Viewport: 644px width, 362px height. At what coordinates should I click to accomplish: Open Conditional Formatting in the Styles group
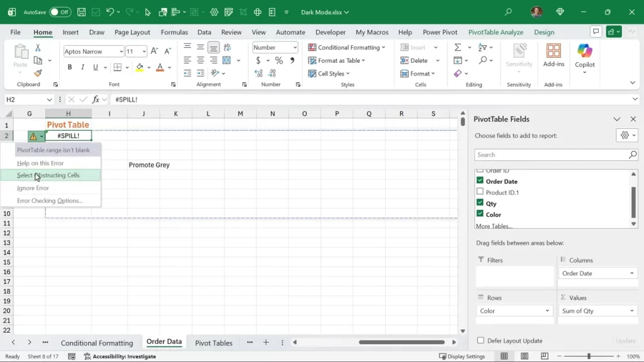tap(347, 47)
